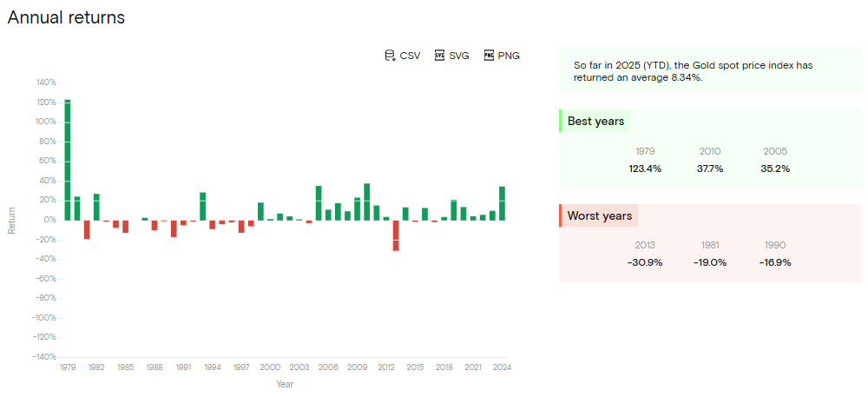The width and height of the screenshot is (868, 397).
Task: Click the 2013 red negative bar
Action: point(396,235)
